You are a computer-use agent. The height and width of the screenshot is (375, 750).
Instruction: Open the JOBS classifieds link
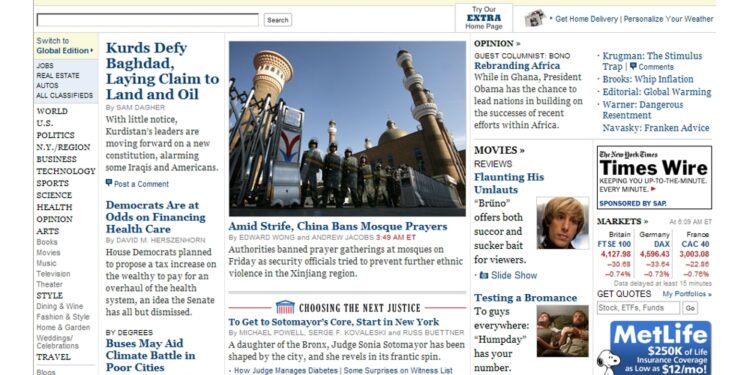click(x=45, y=66)
